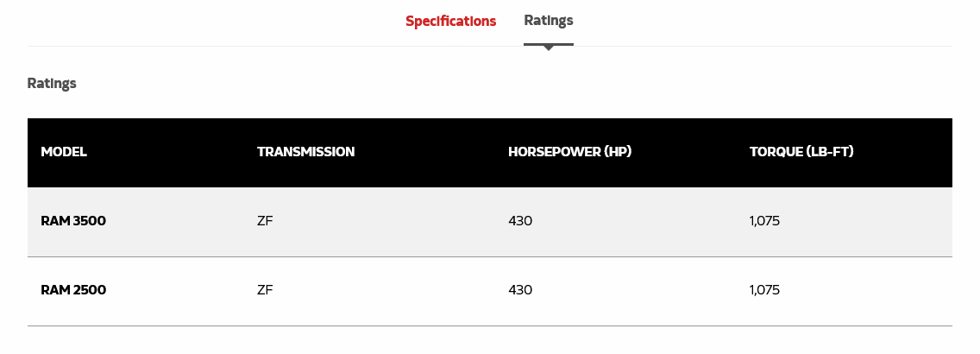Click the divider line beneath the tabs
The width and height of the screenshot is (980, 354).
tap(490, 46)
